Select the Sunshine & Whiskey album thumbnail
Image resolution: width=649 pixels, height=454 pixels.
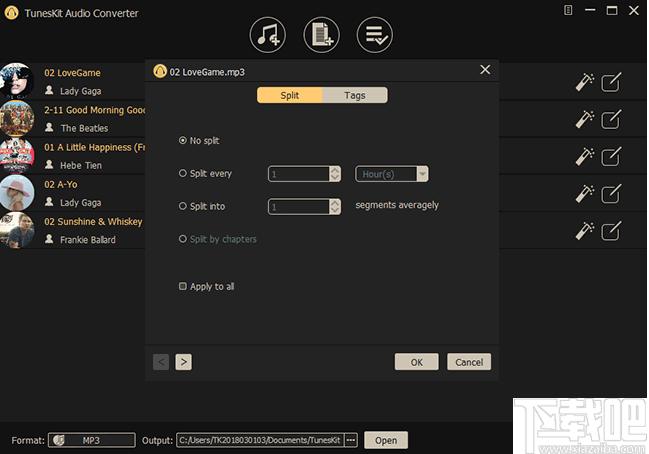point(17,230)
